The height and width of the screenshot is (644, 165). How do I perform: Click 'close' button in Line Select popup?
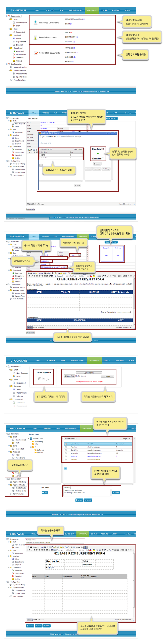(x=77, y=186)
